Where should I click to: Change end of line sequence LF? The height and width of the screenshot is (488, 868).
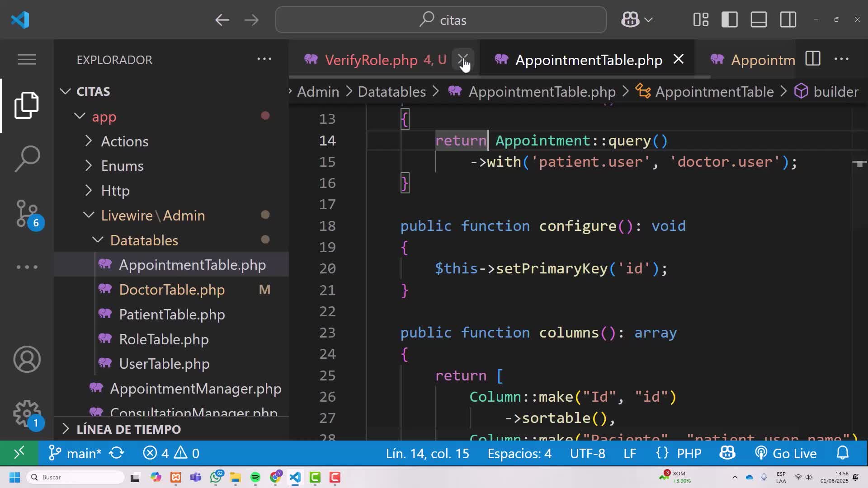tap(630, 453)
